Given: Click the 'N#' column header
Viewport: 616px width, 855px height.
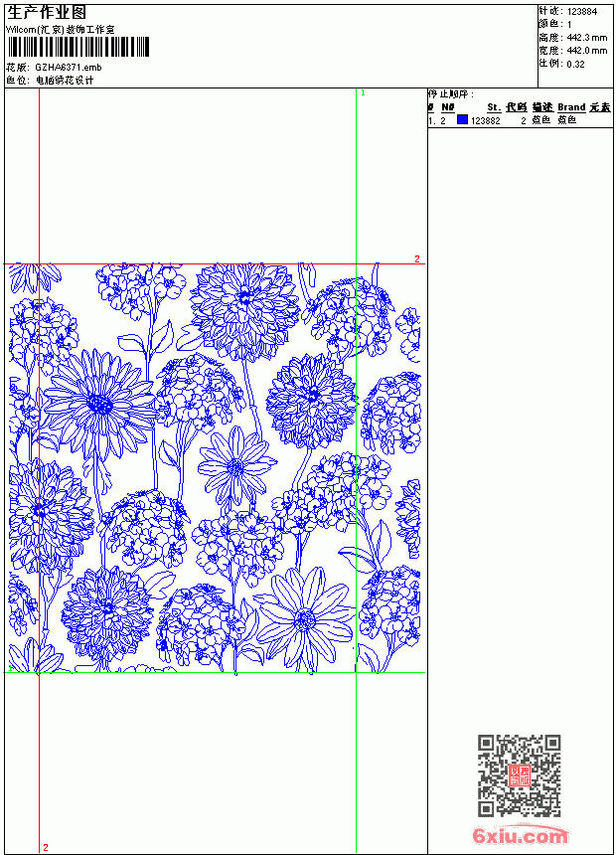Looking at the screenshot, I should point(447,107).
